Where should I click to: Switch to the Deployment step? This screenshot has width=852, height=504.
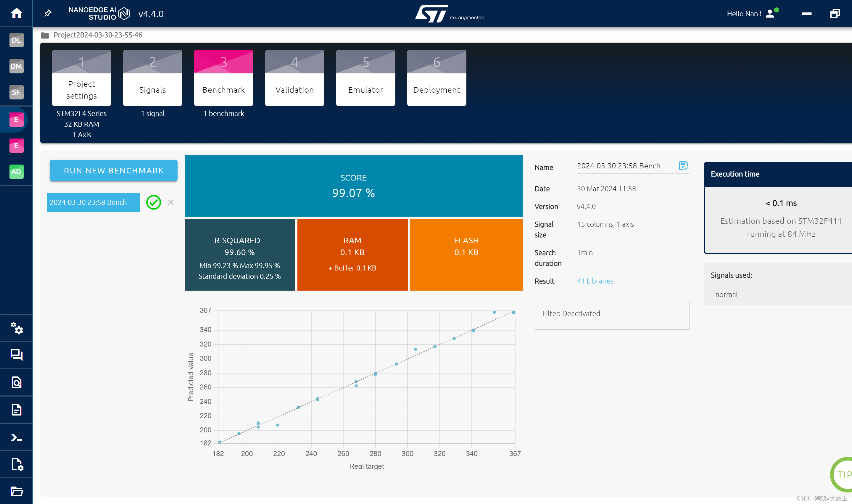pyautogui.click(x=436, y=78)
